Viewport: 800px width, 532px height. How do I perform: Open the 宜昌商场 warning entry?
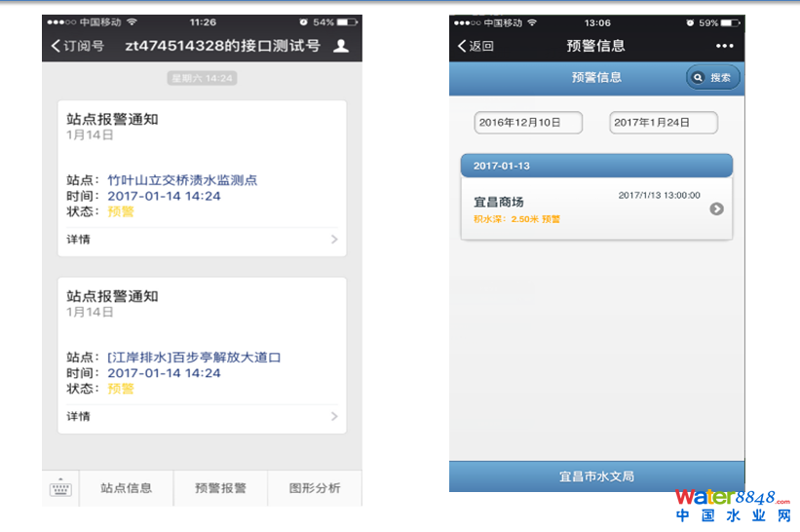pos(585,209)
